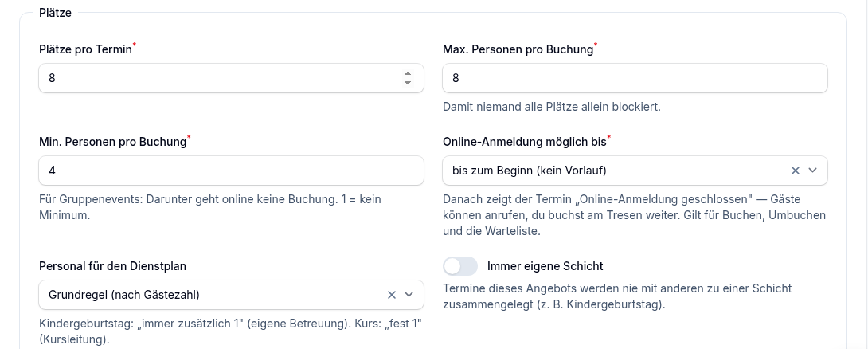Click the 'Max. Personen pro Buchung' label
This screenshot has height=349, width=868.
tap(518, 49)
